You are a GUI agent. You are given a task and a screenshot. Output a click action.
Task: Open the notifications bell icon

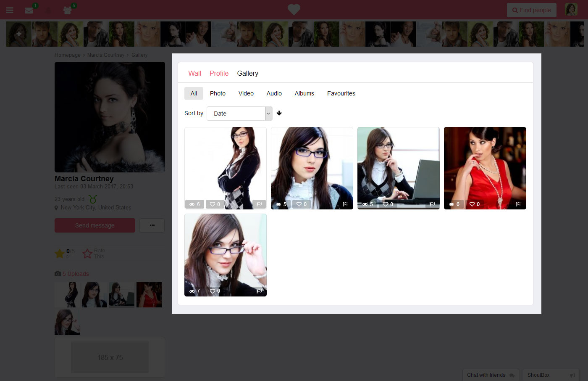48,10
